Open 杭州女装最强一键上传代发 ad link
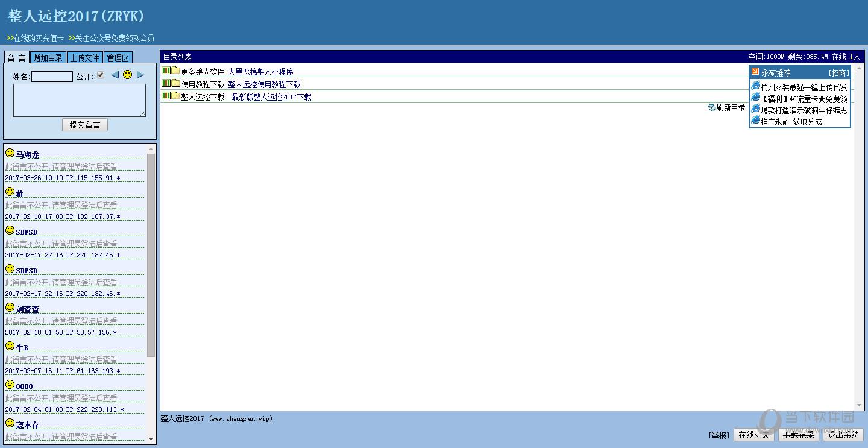868x448 pixels. tap(804, 87)
